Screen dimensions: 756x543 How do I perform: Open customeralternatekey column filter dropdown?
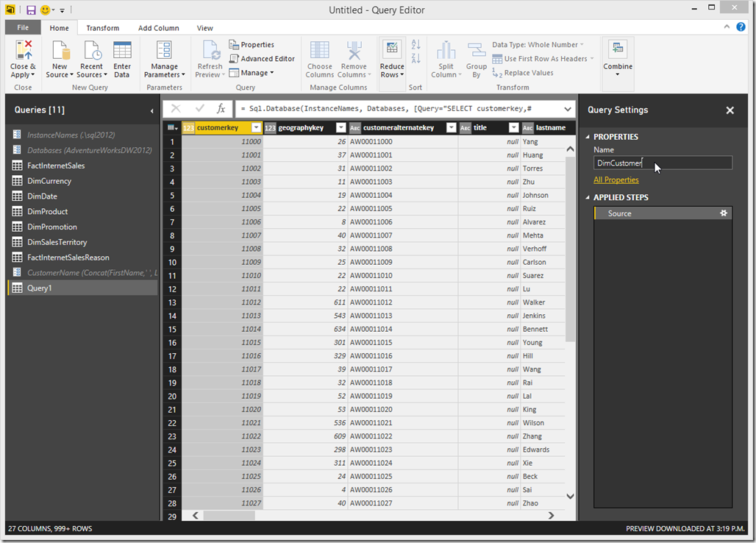coord(452,128)
